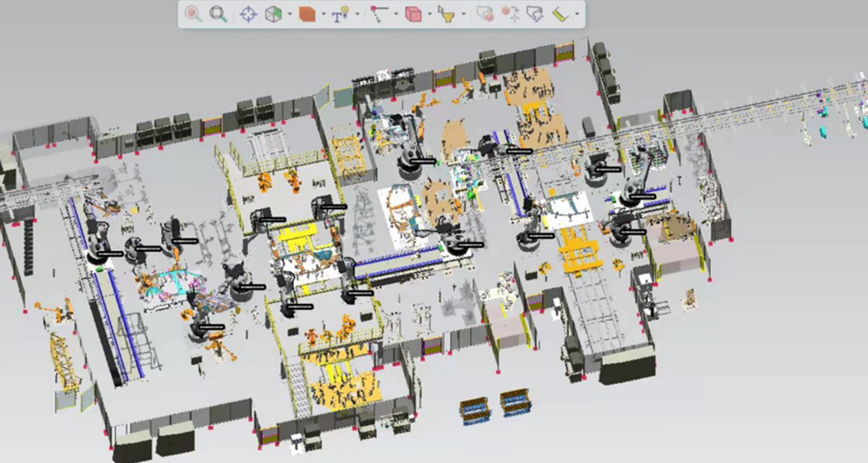
Task: Select the yellow measurement ruler tool
Action: [560, 14]
